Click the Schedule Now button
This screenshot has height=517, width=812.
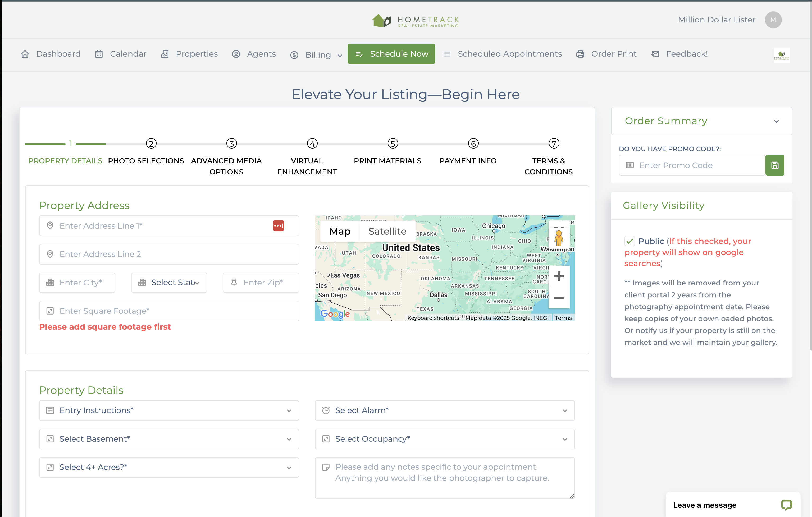391,54
